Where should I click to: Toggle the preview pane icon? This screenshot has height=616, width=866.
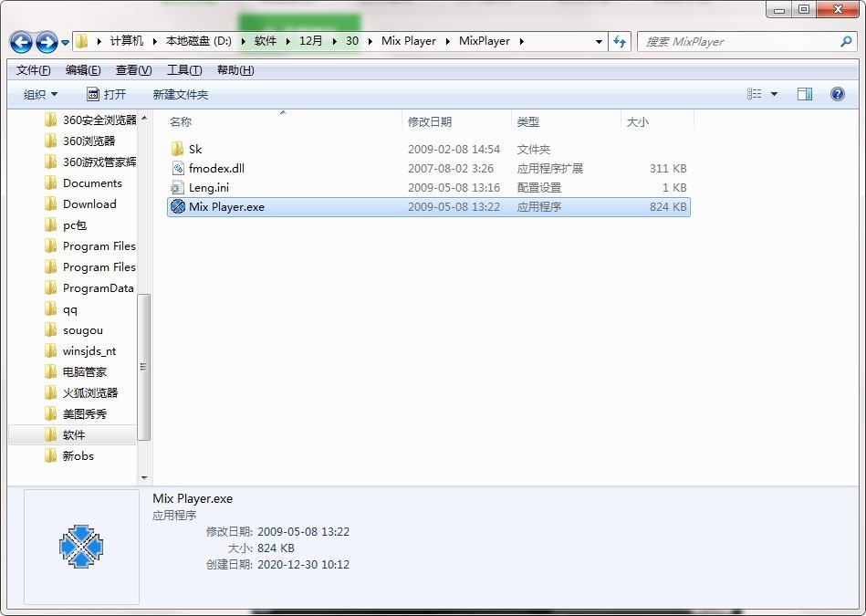(x=805, y=94)
